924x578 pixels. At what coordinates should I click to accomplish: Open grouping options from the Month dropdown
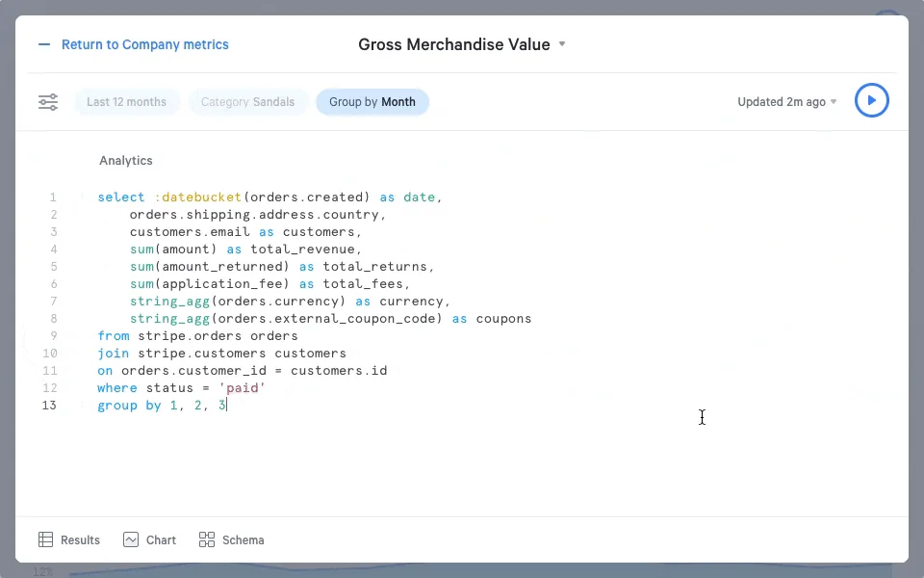click(398, 101)
